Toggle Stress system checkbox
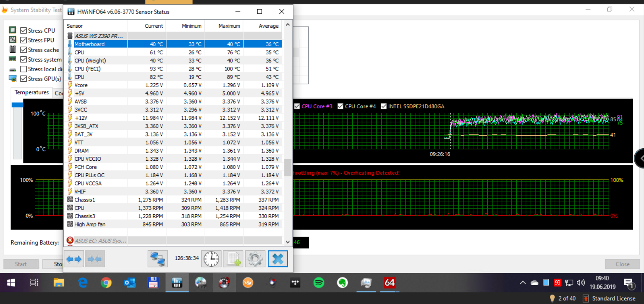The height and width of the screenshot is (304, 644). (24, 59)
